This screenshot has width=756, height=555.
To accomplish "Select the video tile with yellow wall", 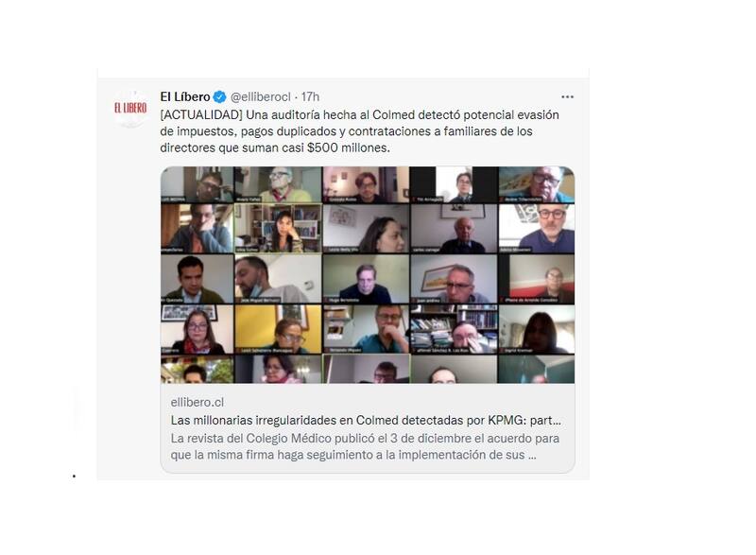I will click(278, 329).
